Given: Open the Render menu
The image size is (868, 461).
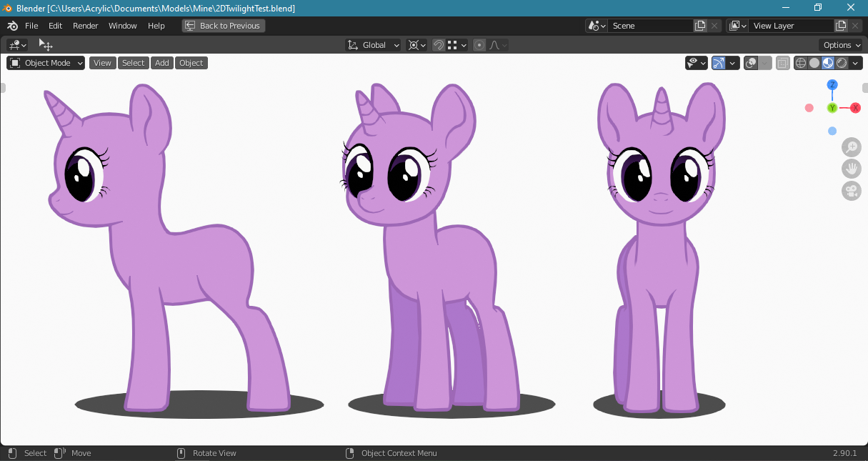Looking at the screenshot, I should point(86,26).
